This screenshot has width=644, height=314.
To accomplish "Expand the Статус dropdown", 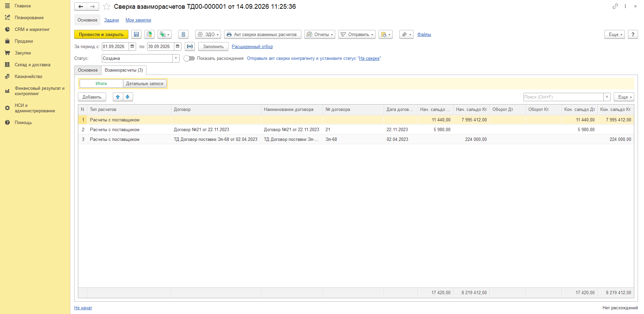I will point(176,58).
